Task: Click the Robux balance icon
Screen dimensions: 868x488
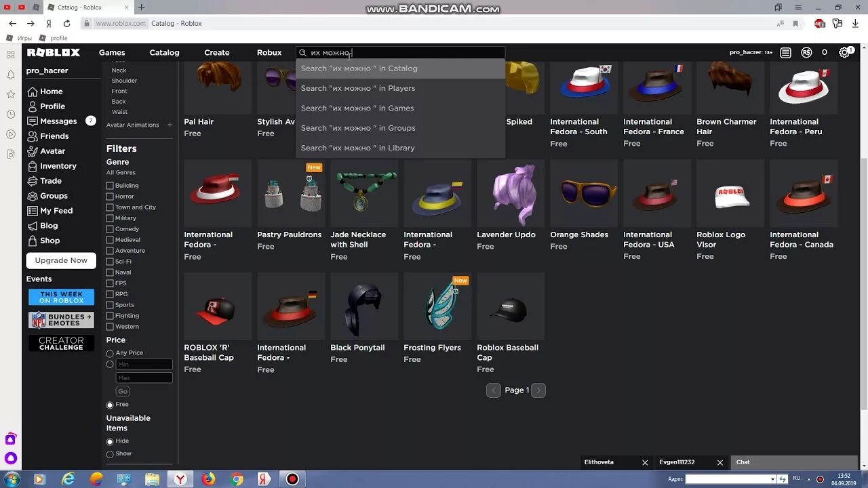Action: [x=806, y=52]
